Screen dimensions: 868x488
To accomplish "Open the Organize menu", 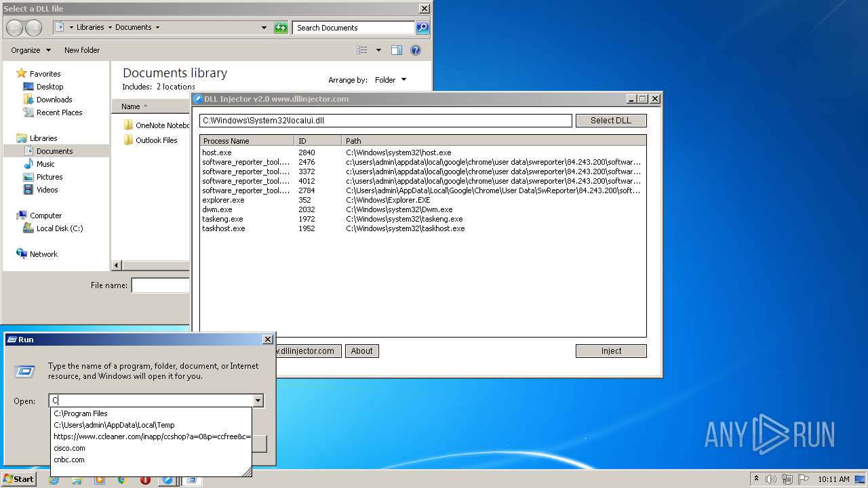I will pos(31,50).
